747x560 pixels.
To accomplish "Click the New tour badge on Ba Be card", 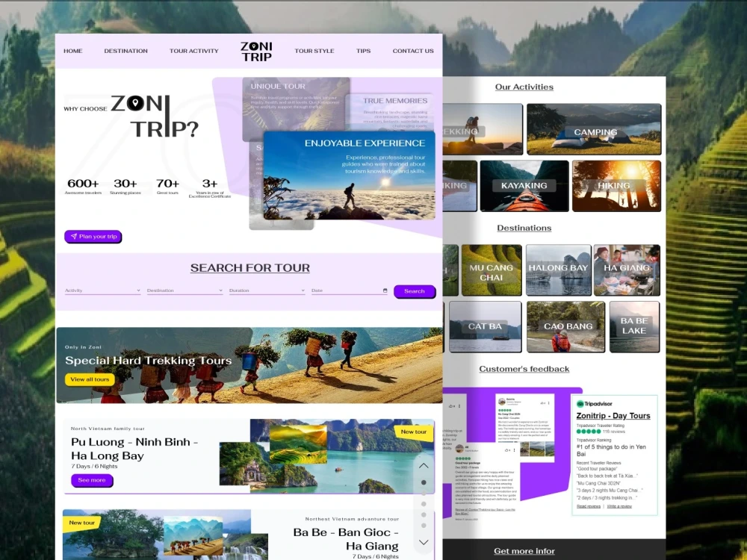I will pos(82,523).
